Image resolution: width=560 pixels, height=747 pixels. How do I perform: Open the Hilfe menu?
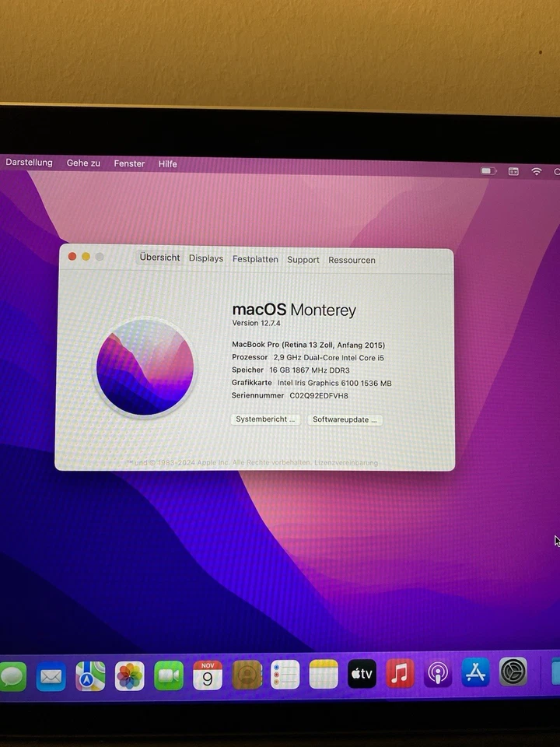click(x=168, y=164)
